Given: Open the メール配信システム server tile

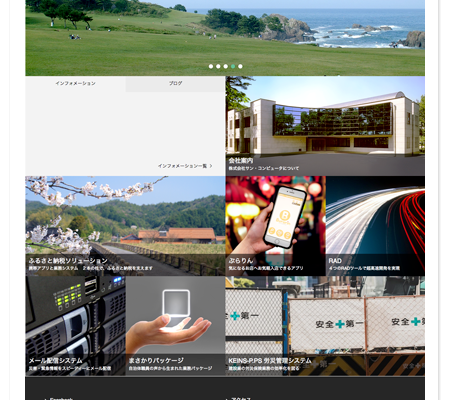Looking at the screenshot, I should pos(75,326).
